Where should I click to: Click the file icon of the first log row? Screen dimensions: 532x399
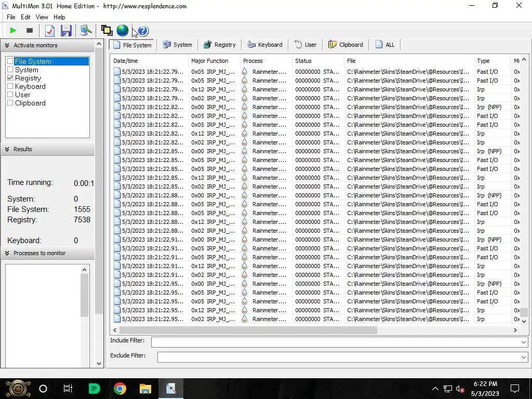(x=117, y=72)
